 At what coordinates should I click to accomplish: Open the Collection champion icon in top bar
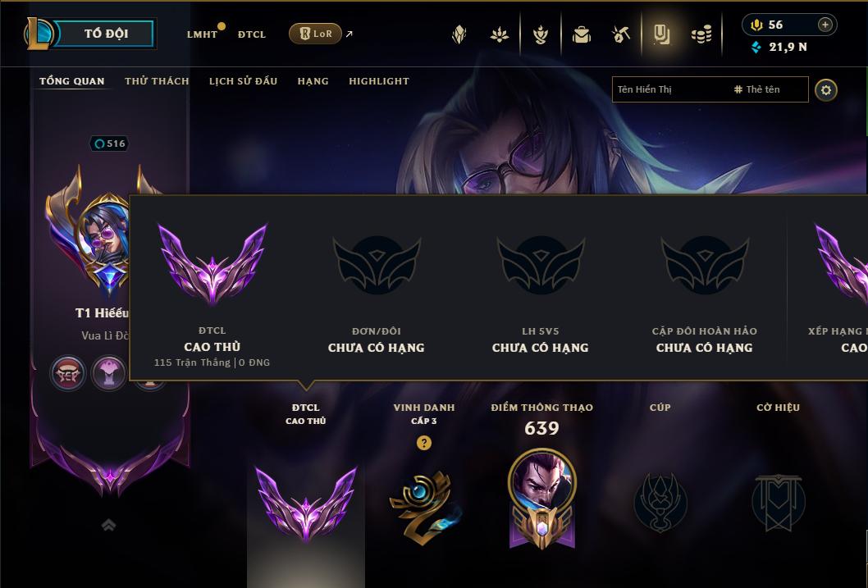(459, 34)
